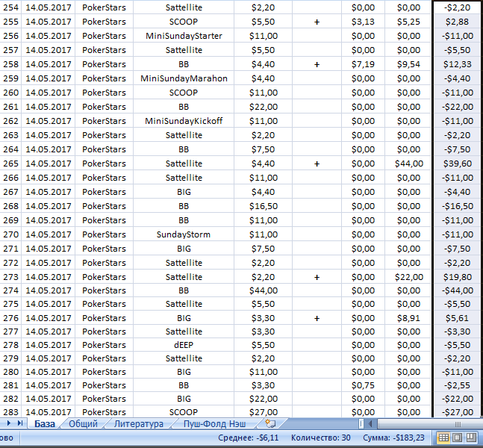Select the $12,33 profit cell
The height and width of the screenshot is (448, 483).
[x=457, y=64]
